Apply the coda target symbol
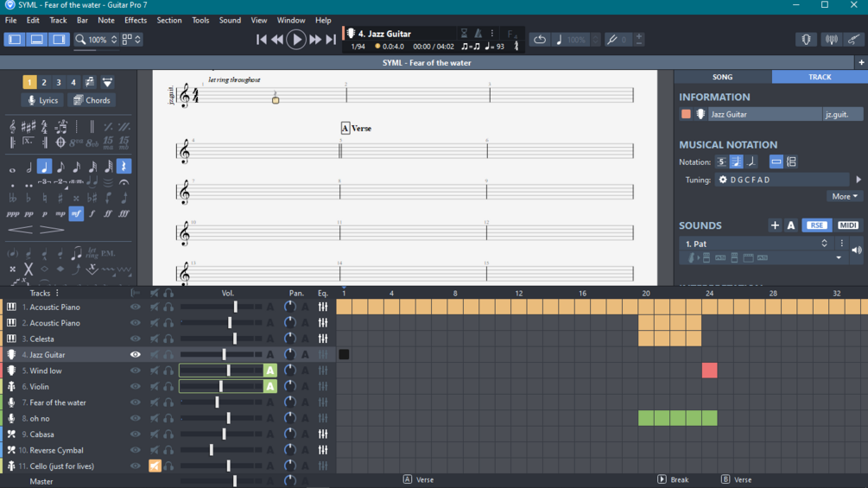 coord(60,143)
